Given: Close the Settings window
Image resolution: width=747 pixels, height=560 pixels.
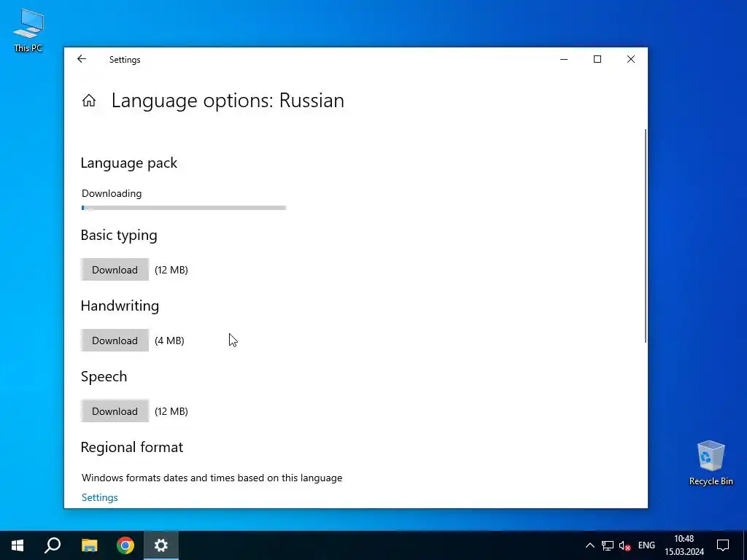Looking at the screenshot, I should pyautogui.click(x=631, y=59).
